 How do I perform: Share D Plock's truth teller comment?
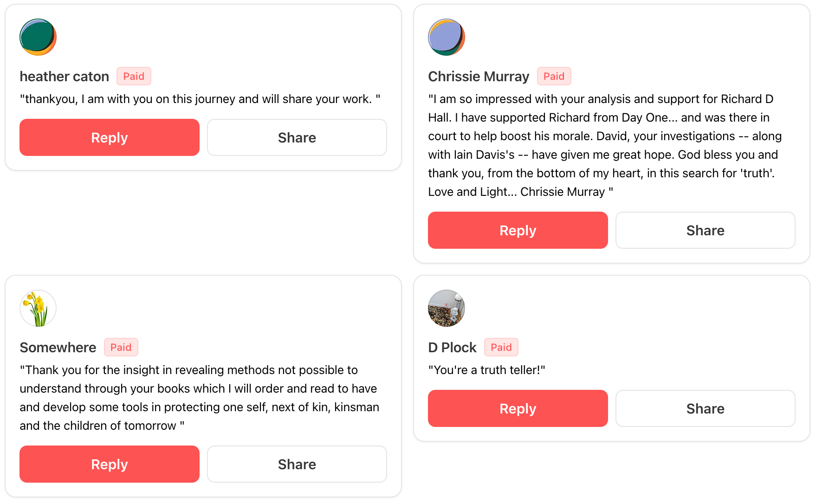click(705, 408)
